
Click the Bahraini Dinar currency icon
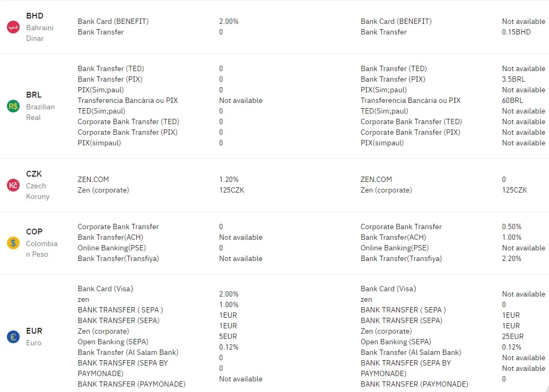13,27
